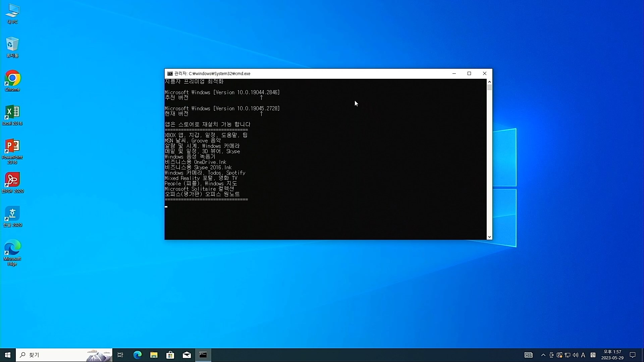
Task: Expand the hidden system tray icons
Action: click(x=543, y=355)
